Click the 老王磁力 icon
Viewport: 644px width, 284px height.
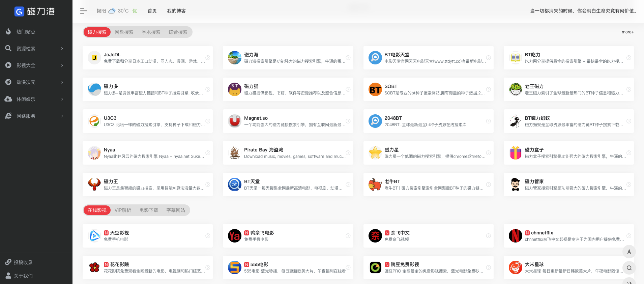pyautogui.click(x=516, y=89)
